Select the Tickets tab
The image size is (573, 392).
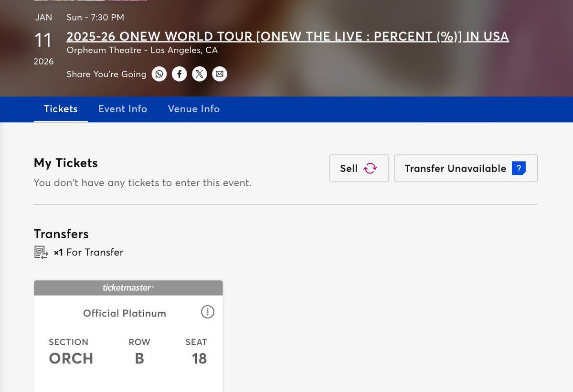pos(61,109)
